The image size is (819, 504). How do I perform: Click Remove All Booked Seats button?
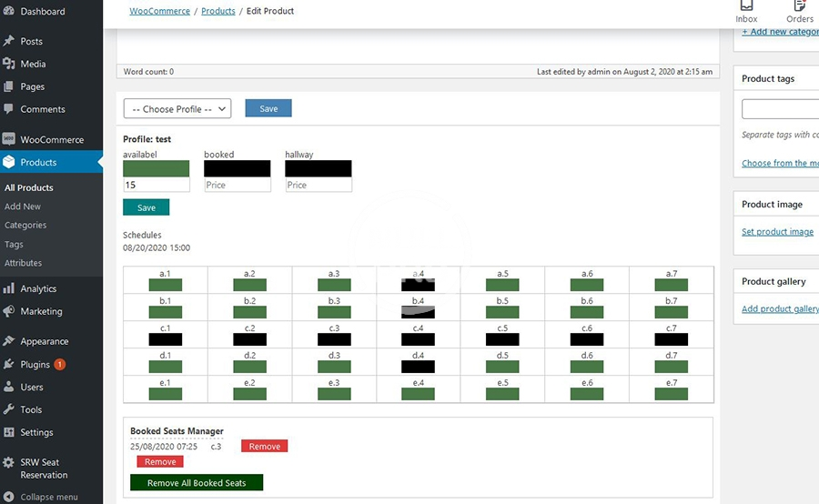pyautogui.click(x=197, y=483)
